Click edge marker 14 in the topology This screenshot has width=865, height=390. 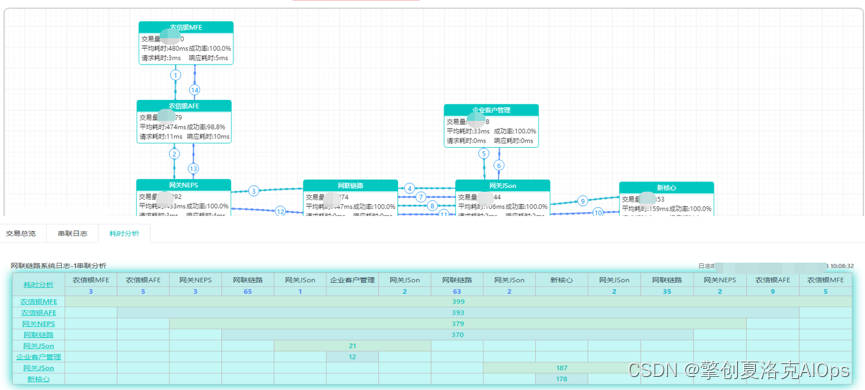click(194, 89)
